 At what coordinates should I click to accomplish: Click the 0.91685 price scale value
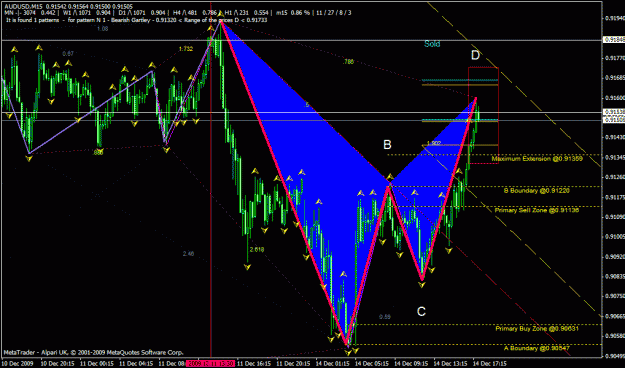coord(615,77)
